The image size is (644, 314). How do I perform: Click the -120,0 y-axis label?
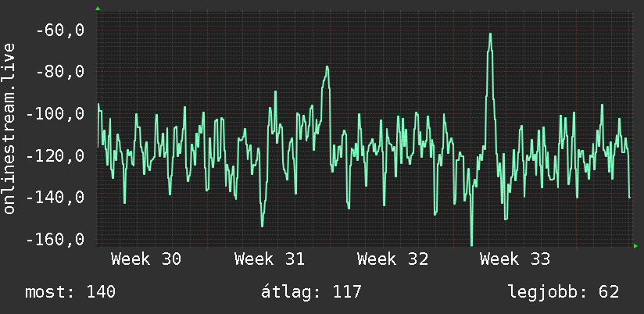(55, 156)
